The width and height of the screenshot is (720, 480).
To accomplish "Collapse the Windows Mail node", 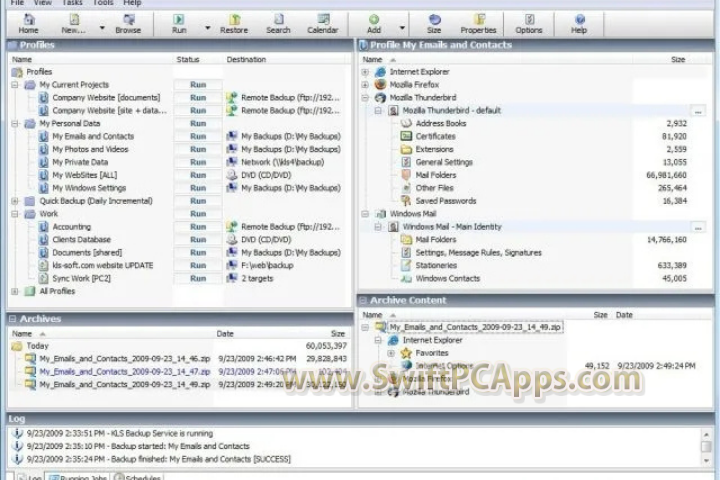I will point(365,214).
